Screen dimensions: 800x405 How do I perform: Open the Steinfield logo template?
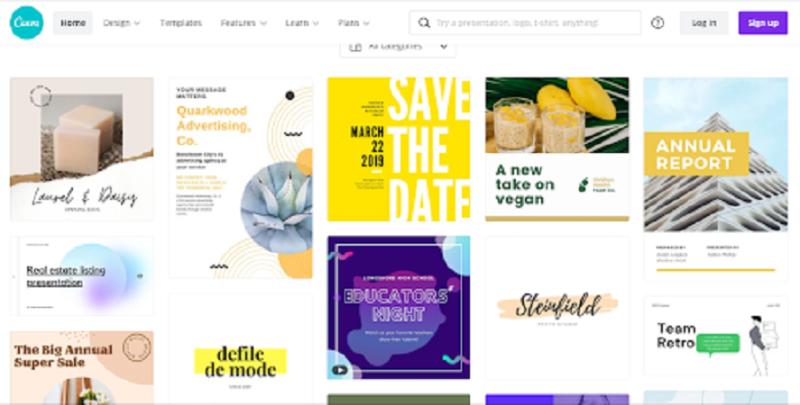click(557, 308)
